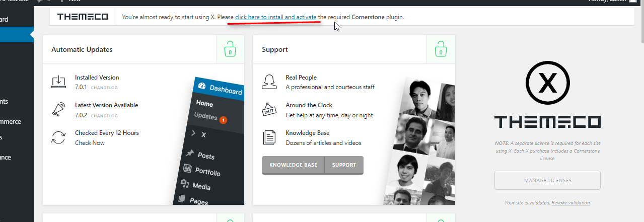Click the Knowledge Base document icon

pyautogui.click(x=269, y=137)
